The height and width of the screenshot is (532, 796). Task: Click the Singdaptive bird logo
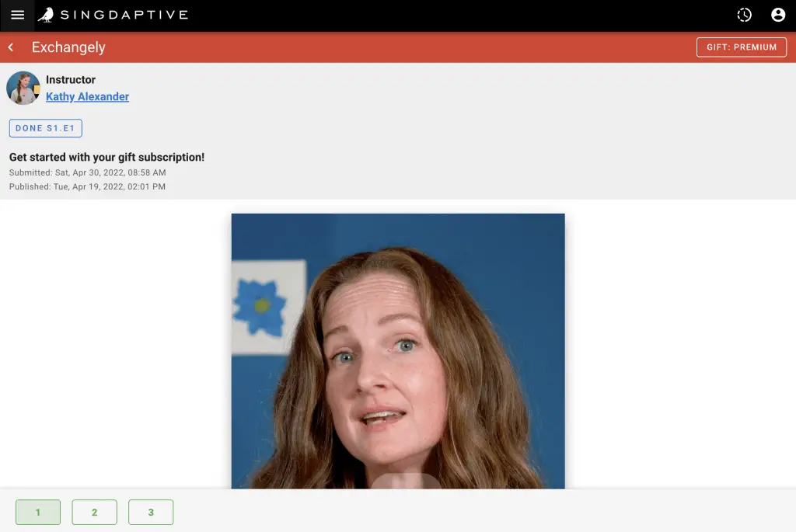coord(46,15)
